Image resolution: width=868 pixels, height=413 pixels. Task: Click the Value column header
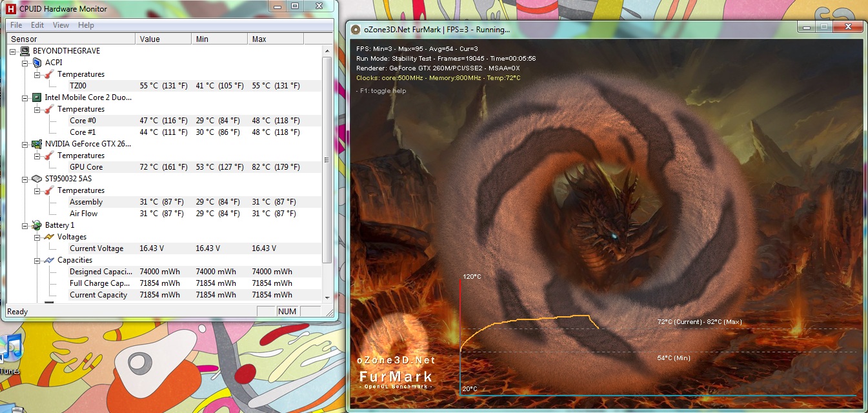(x=163, y=39)
